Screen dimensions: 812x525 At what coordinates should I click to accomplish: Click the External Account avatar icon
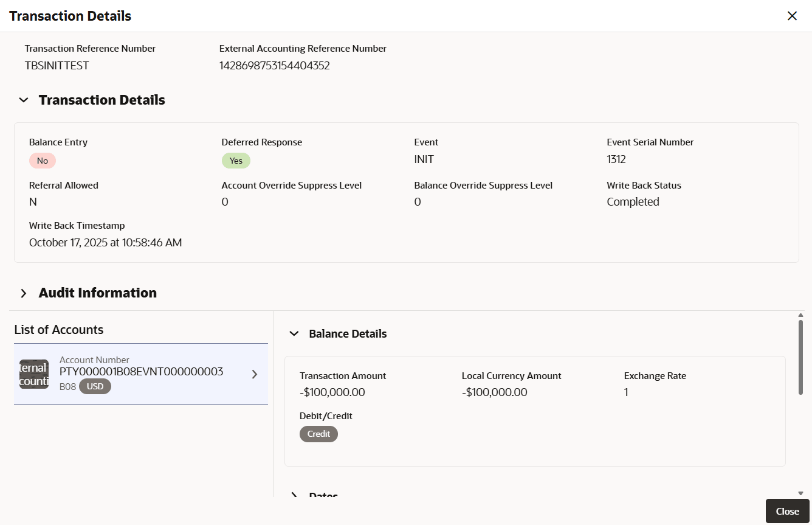34,374
